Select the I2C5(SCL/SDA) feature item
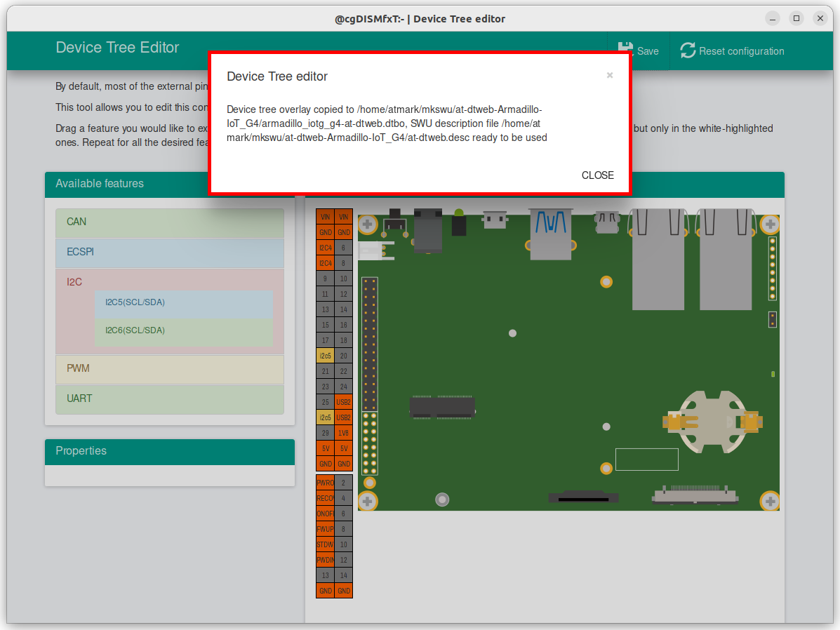The height and width of the screenshot is (630, 840). tap(183, 303)
